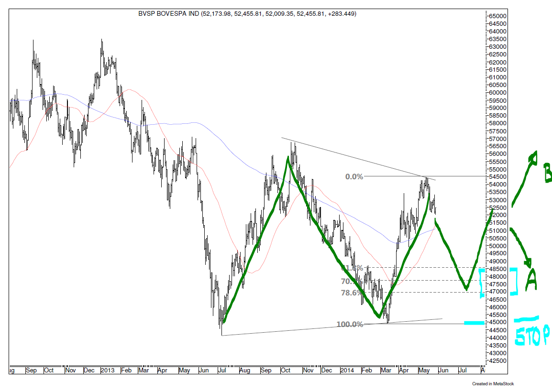The width and height of the screenshot is (552, 392).
Task: Select the 78.6% Fibonacci level label
Action: point(351,293)
